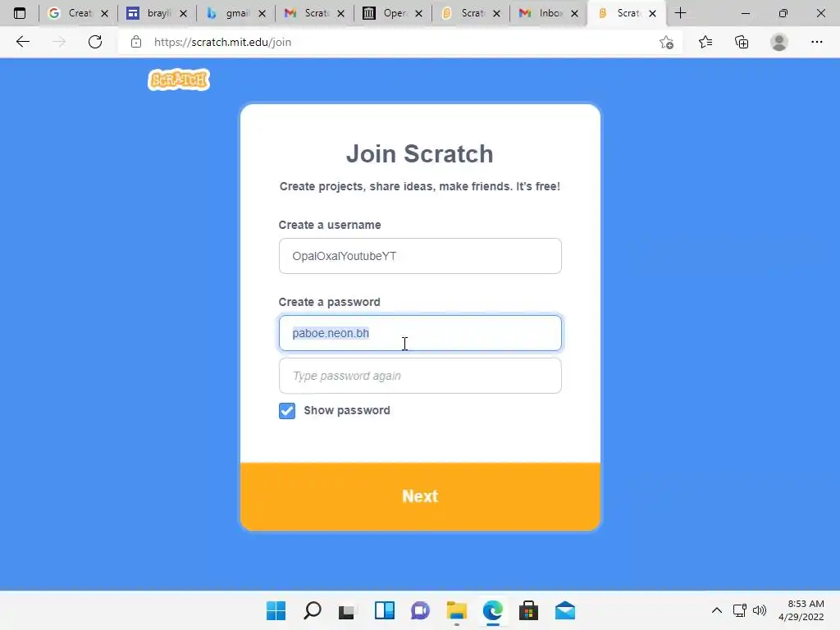
Task: Open the browser Favorites list
Action: pyautogui.click(x=705, y=42)
